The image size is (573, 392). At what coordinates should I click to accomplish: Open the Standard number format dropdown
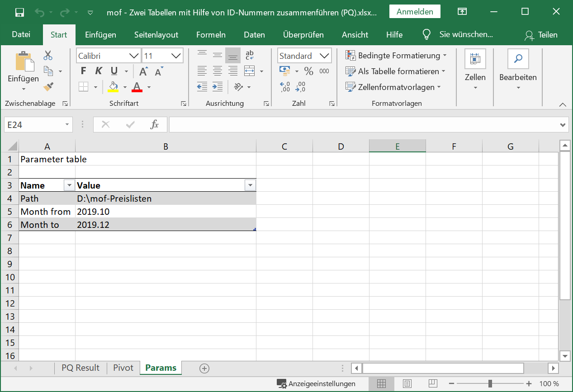point(325,56)
